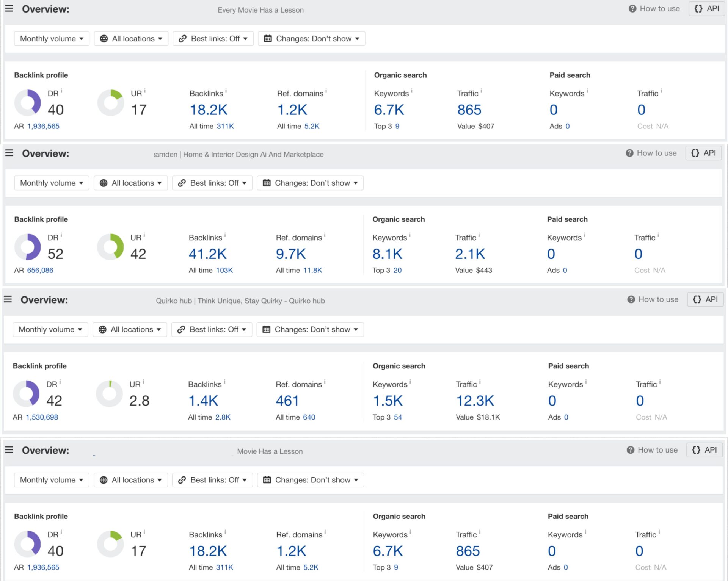
Task: Open API button in top panel header
Action: [x=706, y=9]
